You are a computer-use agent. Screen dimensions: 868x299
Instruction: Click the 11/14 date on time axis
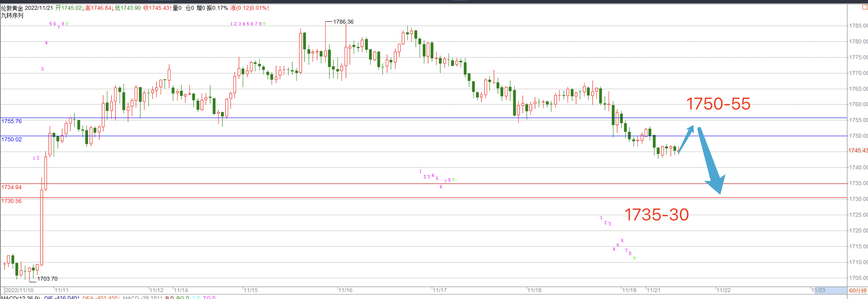click(181, 290)
